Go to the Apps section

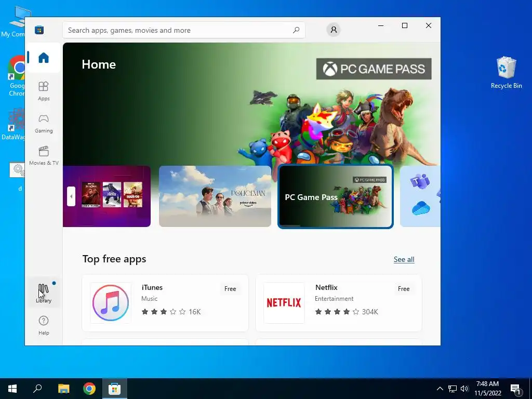coord(44,91)
